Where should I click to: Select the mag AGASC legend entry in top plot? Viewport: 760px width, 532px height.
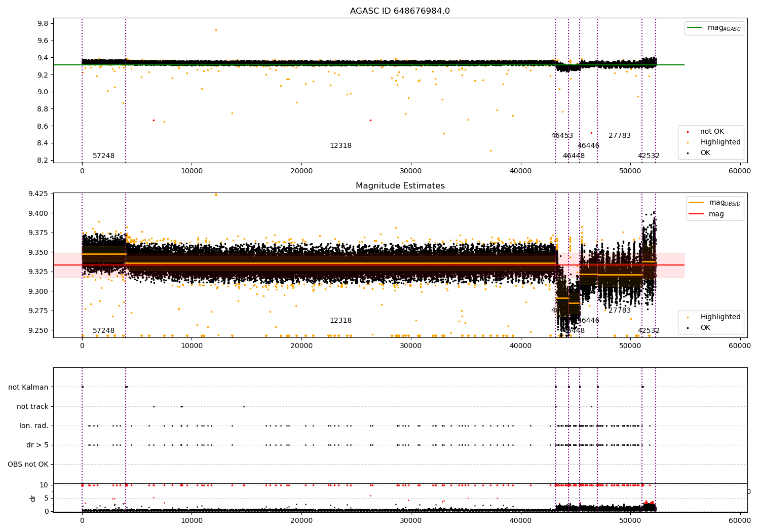click(x=714, y=28)
